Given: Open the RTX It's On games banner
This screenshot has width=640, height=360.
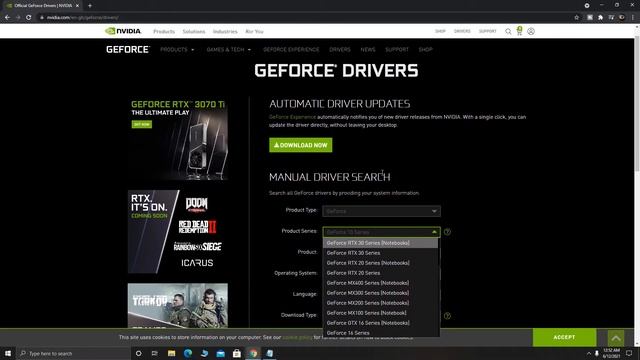Looking at the screenshot, I should (178, 231).
